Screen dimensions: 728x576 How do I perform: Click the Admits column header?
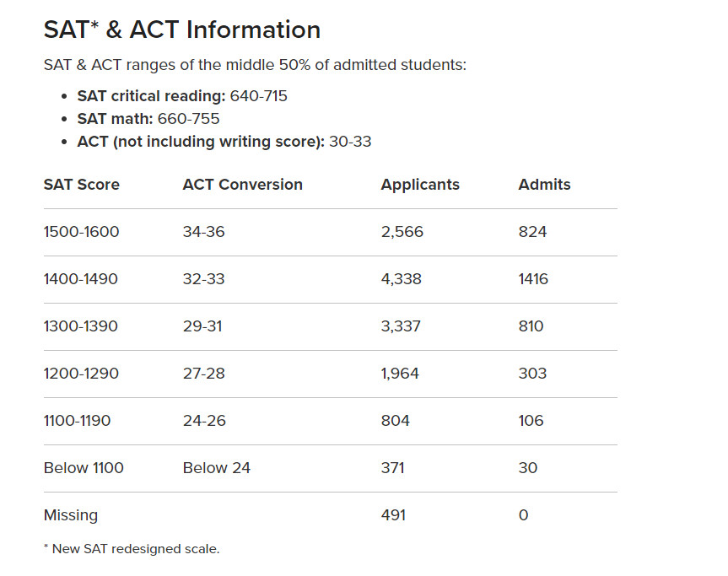coord(544,185)
